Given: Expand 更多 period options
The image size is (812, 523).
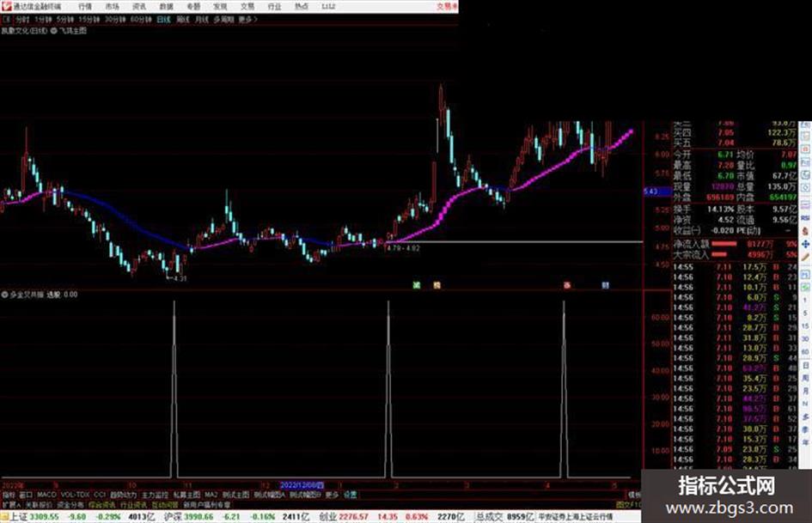Looking at the screenshot, I should [247, 20].
